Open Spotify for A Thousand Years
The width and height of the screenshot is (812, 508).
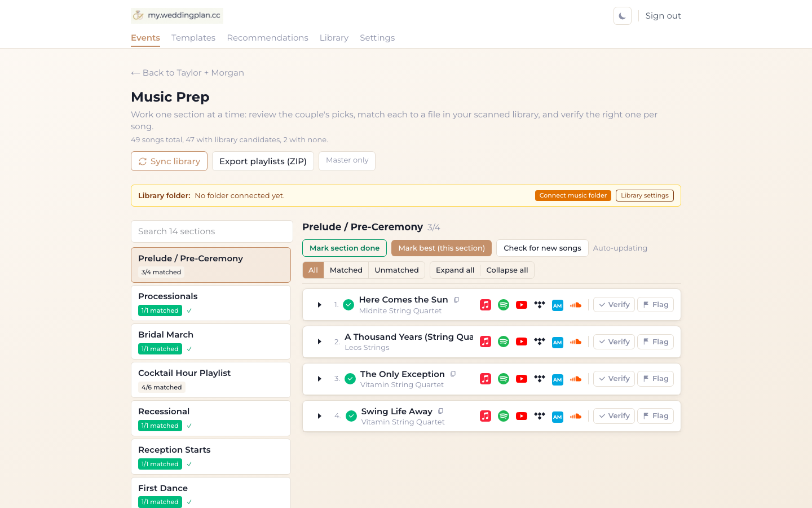(504, 341)
